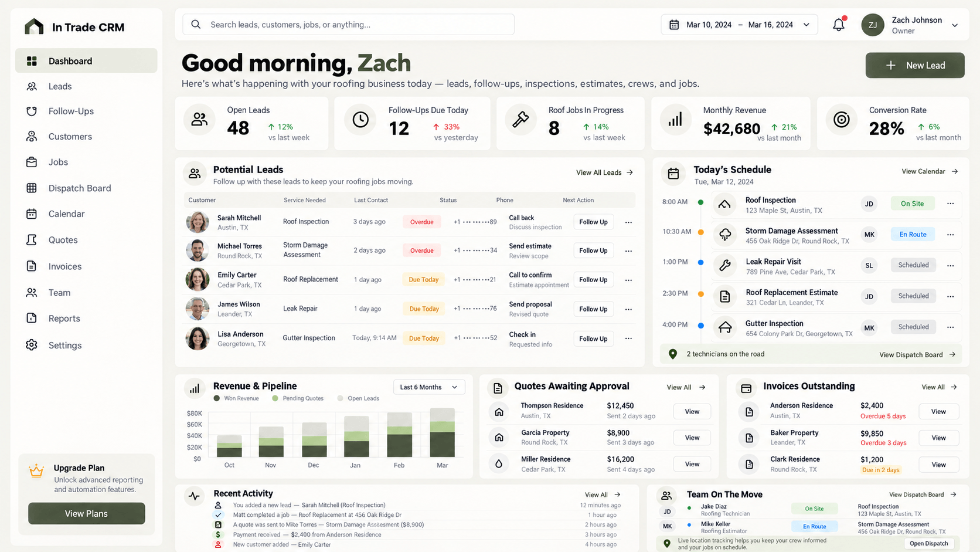Click the Open Dispatch button
The height and width of the screenshot is (552, 980).
(928, 543)
